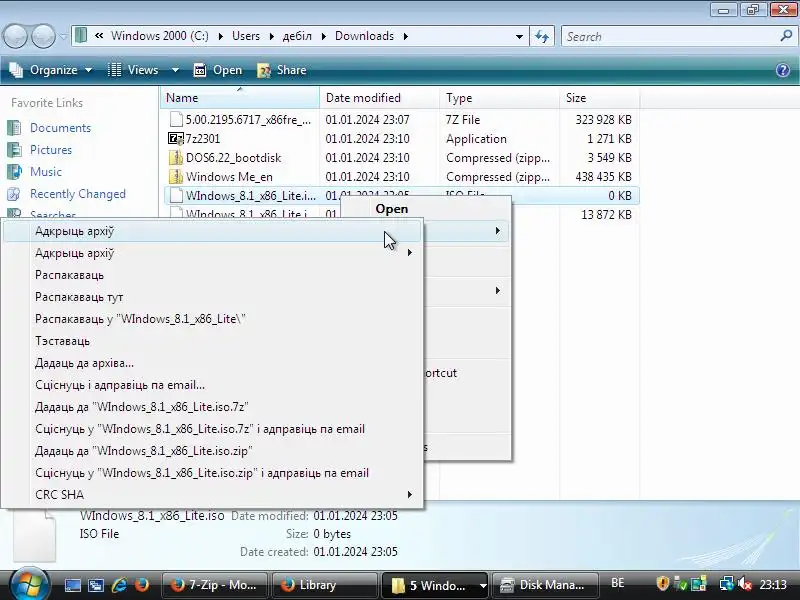Switch to the 7-Zip - Mo... taskbar button
800x600 pixels.
215,585
